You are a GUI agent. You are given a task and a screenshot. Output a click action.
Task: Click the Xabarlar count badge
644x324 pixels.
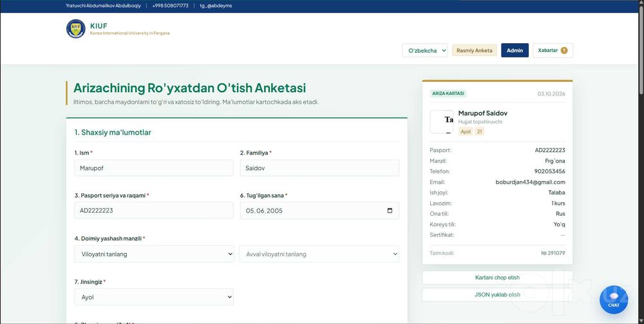point(564,50)
